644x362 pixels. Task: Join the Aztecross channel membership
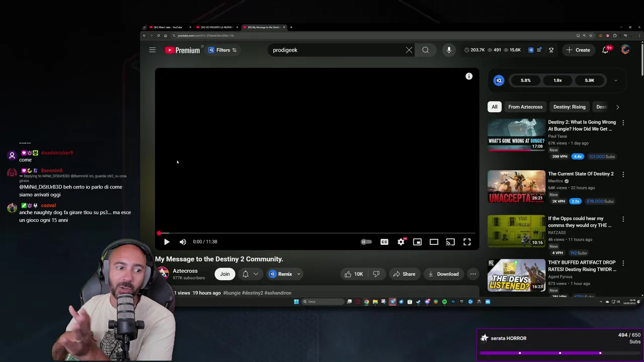click(225, 274)
